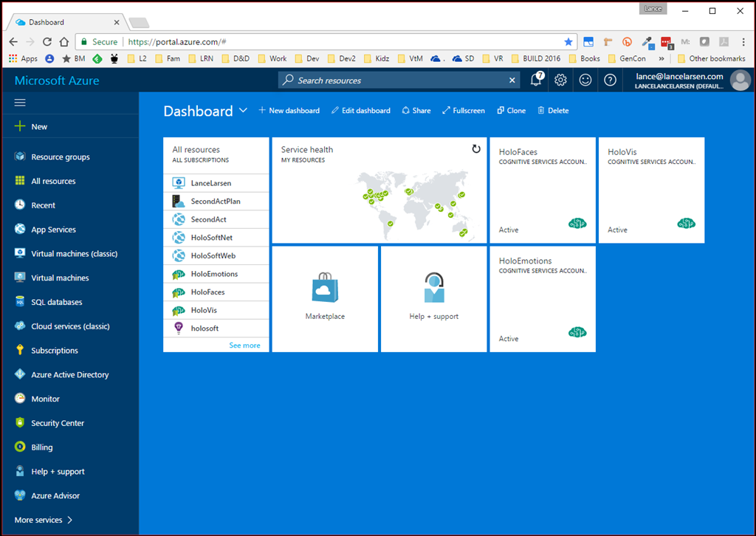The width and height of the screenshot is (756, 536).
Task: Open the BUILD 2016 bookmarks folder
Action: (536, 58)
